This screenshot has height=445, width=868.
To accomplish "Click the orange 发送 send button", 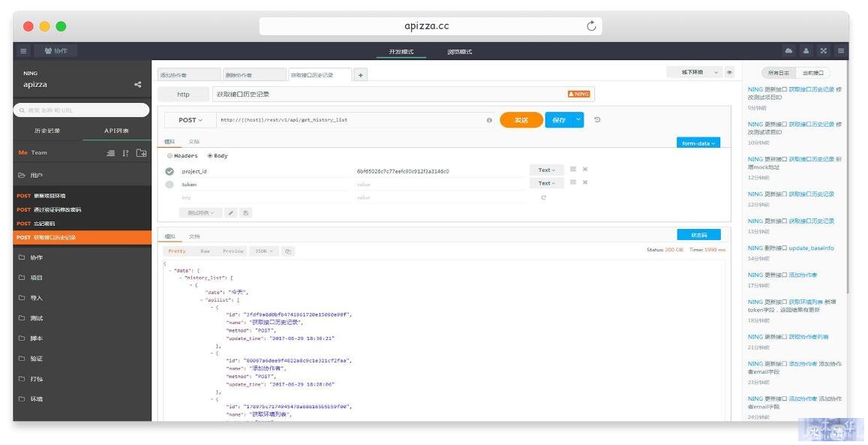I will (x=521, y=119).
